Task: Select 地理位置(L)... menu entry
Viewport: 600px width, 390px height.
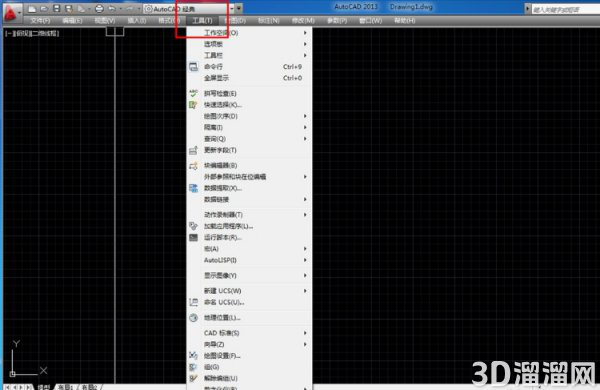Action: pos(249,318)
